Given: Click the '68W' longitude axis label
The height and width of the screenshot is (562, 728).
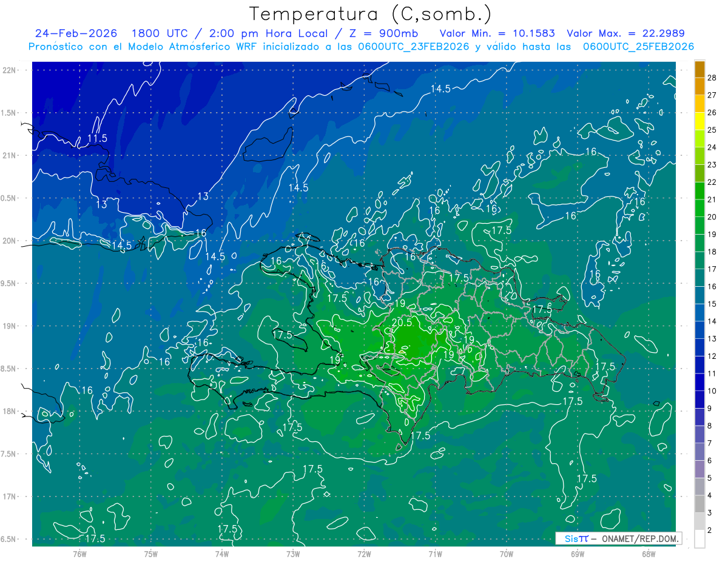Looking at the screenshot, I should pos(649,554).
